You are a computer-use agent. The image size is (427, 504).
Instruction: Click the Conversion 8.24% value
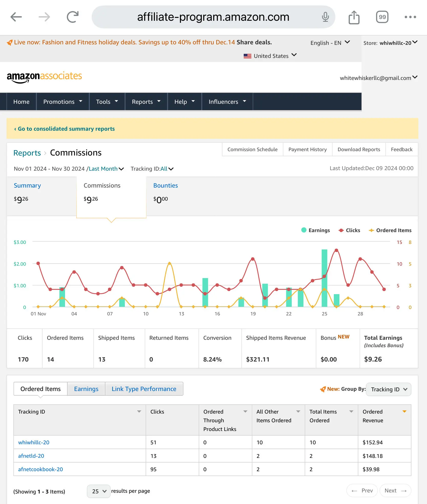pyautogui.click(x=212, y=359)
